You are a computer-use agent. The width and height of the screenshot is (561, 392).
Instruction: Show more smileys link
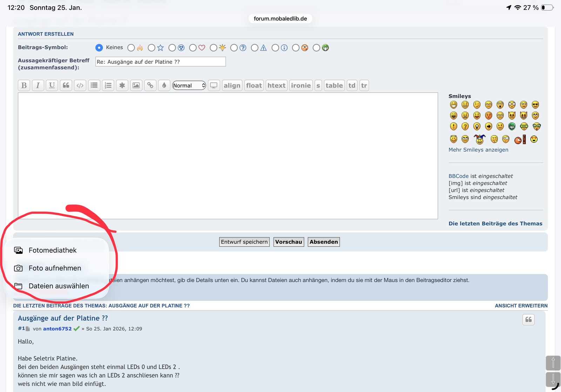478,150
